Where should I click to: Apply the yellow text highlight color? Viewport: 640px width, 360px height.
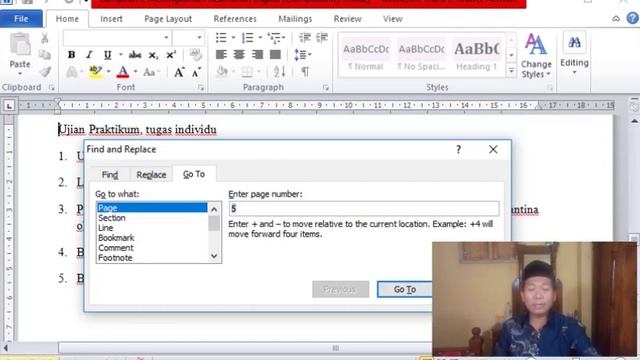click(96, 72)
